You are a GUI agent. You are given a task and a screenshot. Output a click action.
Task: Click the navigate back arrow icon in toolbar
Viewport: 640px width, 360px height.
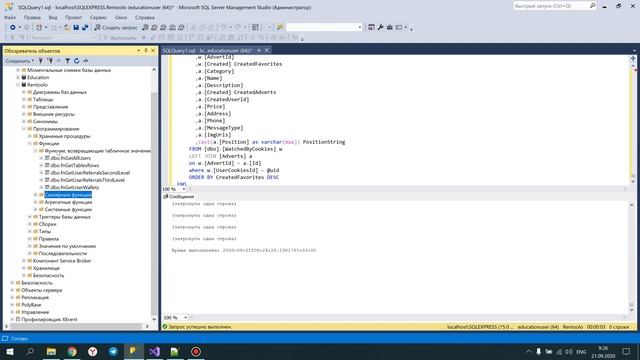click(x=13, y=27)
